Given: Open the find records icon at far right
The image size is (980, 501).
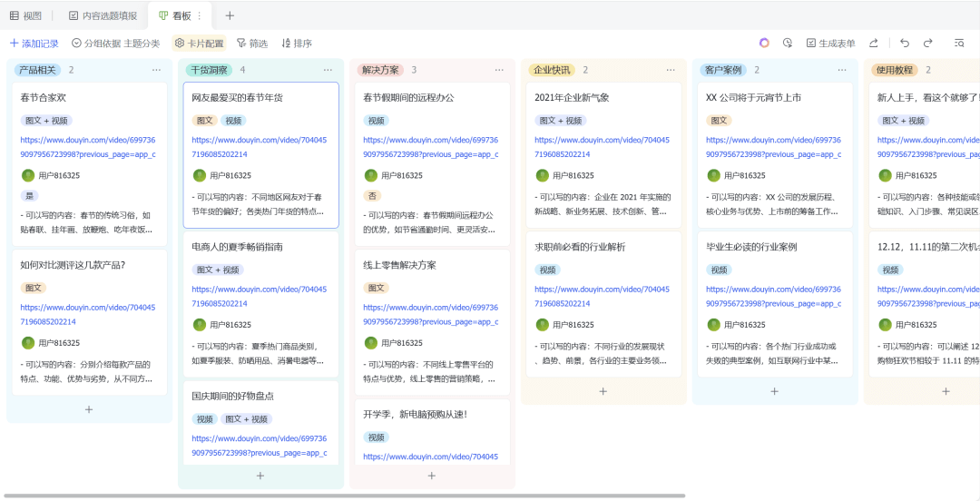Looking at the screenshot, I should [x=959, y=43].
